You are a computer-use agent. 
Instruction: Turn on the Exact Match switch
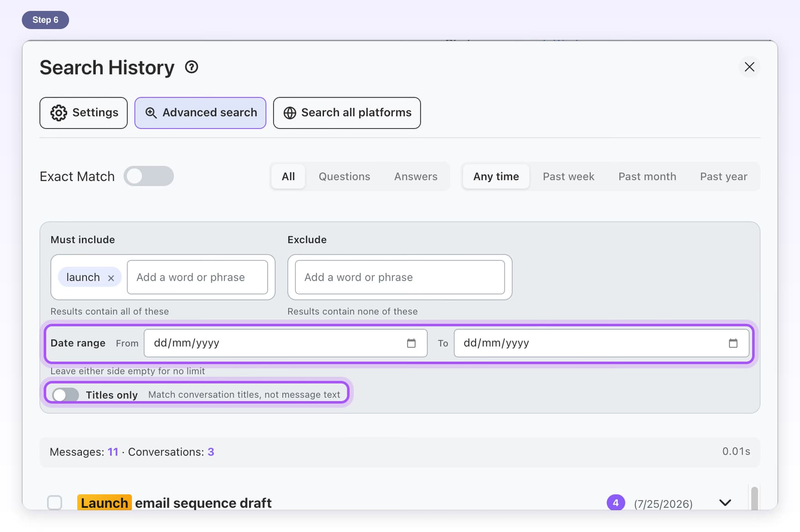click(149, 176)
